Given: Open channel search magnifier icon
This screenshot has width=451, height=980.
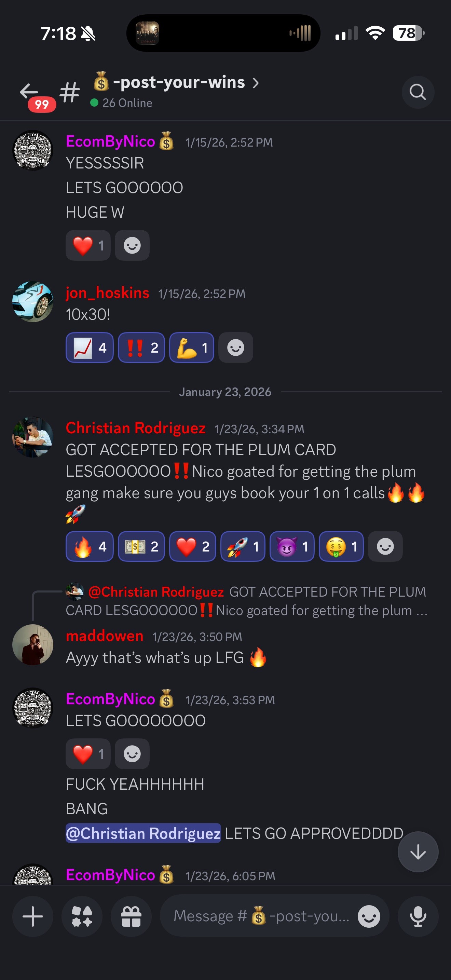Looking at the screenshot, I should 418,92.
